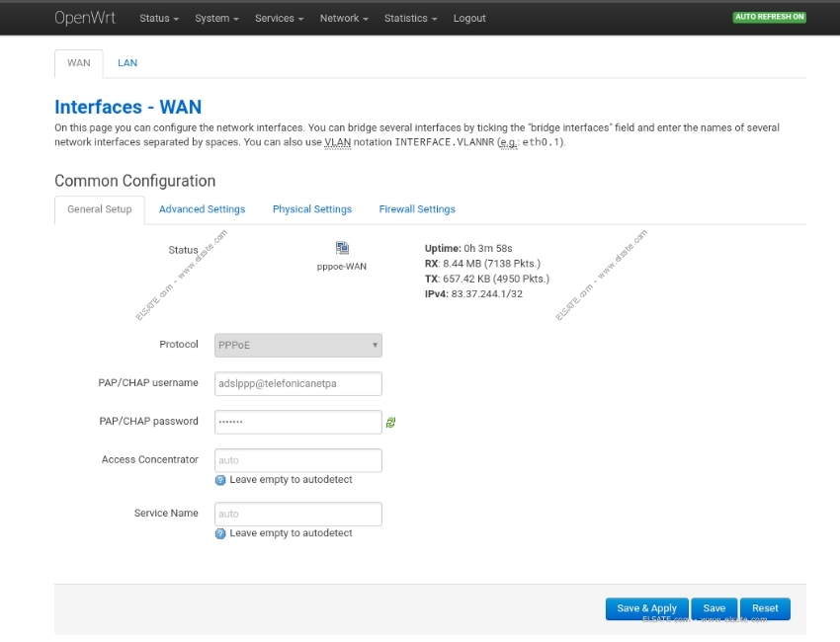The height and width of the screenshot is (642, 840).
Task: Click the Common Configuration heading
Action: tap(135, 181)
